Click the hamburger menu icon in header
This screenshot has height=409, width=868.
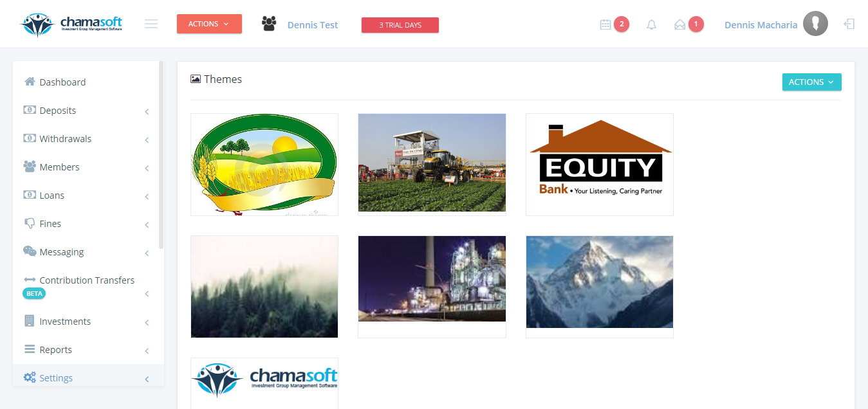click(x=151, y=24)
